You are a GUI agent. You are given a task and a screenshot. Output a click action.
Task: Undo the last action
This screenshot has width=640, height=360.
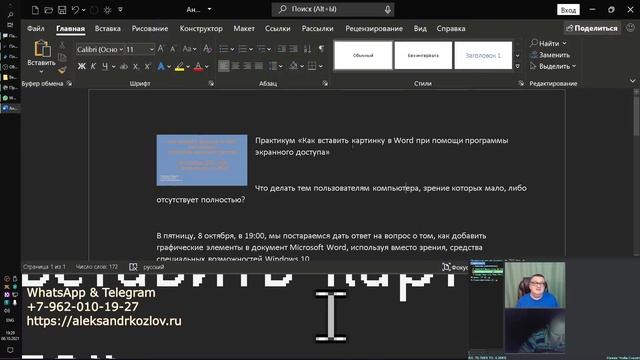75,10
